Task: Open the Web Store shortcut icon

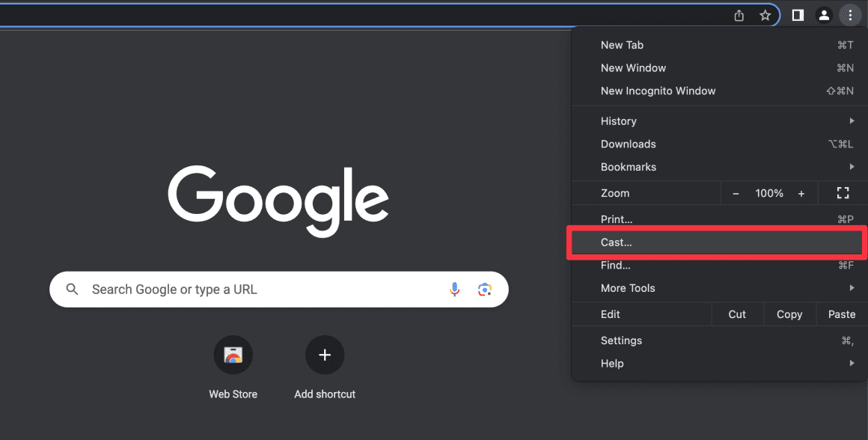Action: click(233, 355)
